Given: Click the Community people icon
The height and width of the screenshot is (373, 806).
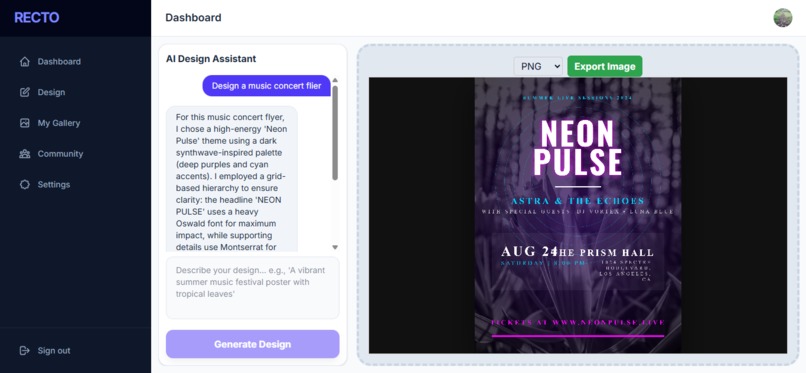Looking at the screenshot, I should click(x=25, y=154).
